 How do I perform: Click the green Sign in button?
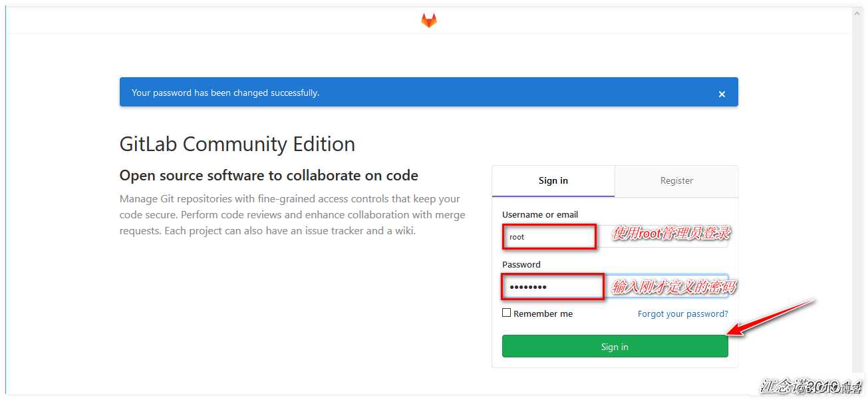[x=615, y=347]
